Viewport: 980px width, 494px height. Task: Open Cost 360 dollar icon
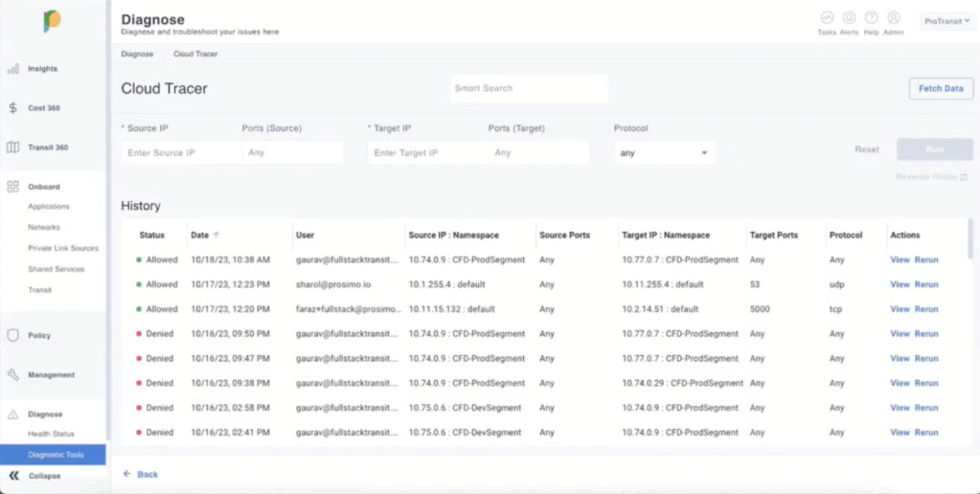coord(13,108)
